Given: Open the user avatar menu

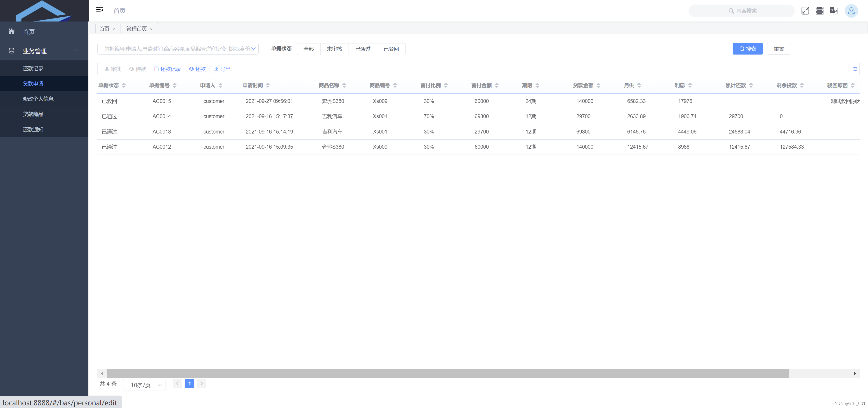Looking at the screenshot, I should [851, 11].
